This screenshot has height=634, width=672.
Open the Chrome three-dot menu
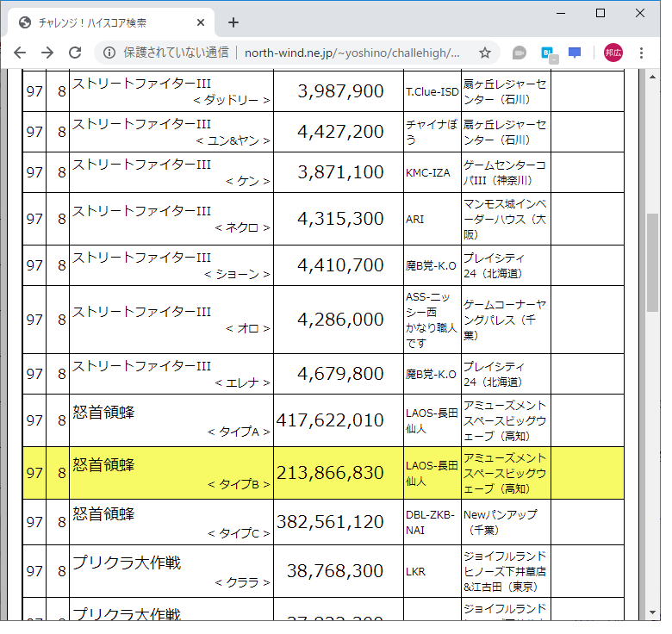tap(641, 53)
